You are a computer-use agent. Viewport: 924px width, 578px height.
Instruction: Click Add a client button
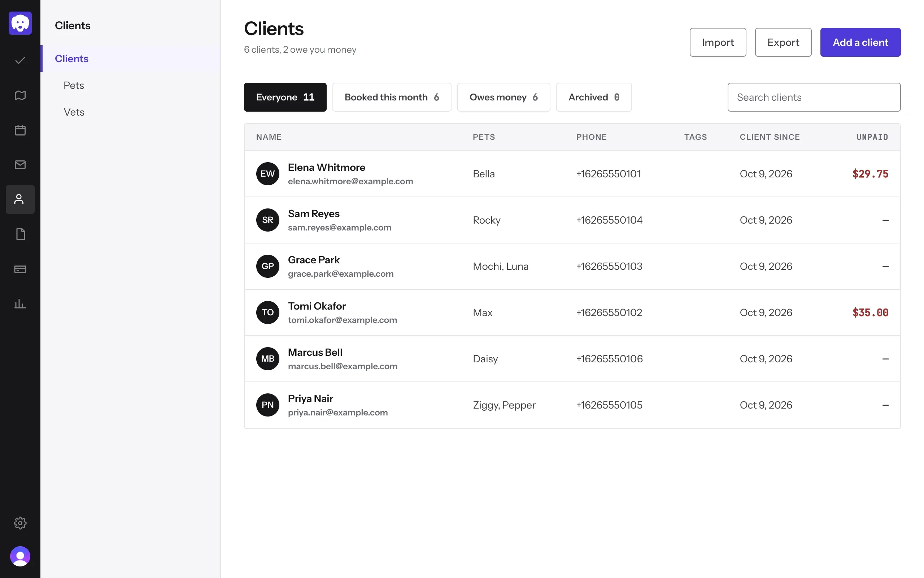860,42
